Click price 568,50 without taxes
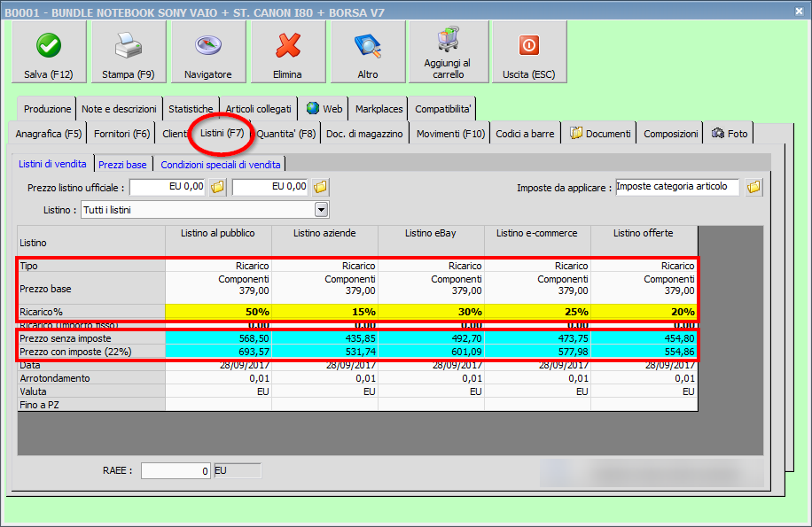Image resolution: width=812 pixels, height=527 pixels. point(218,338)
